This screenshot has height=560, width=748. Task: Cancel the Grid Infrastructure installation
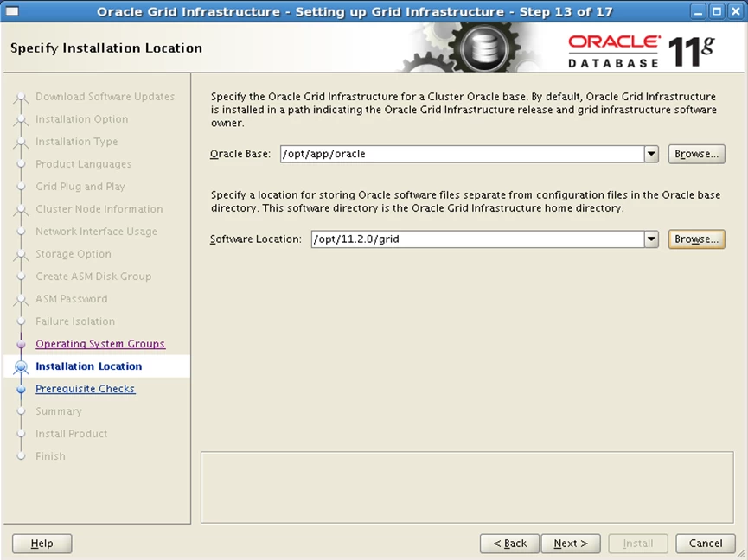(x=706, y=544)
